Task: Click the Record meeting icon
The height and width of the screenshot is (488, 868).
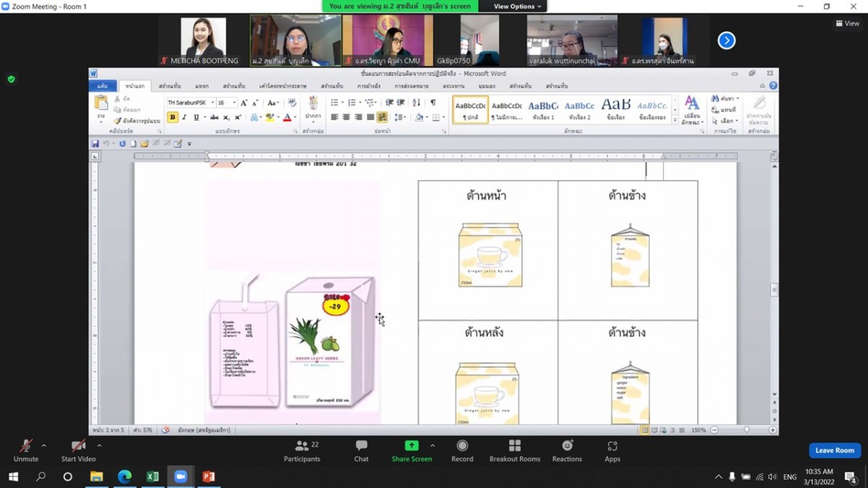Action: point(462,450)
